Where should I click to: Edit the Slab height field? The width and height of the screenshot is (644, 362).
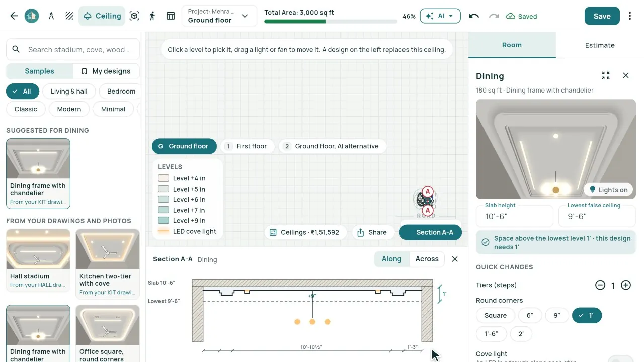pyautogui.click(x=515, y=216)
